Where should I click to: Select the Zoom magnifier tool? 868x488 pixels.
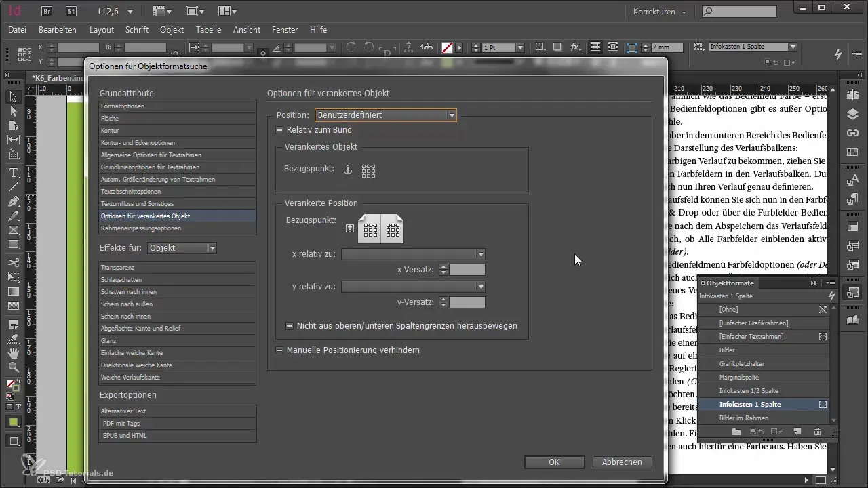pyautogui.click(x=13, y=367)
